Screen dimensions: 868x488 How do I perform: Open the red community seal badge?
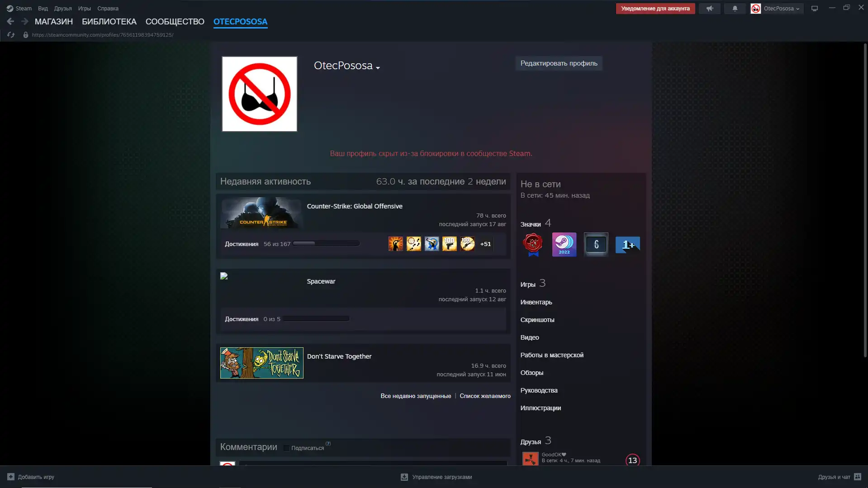pyautogui.click(x=533, y=245)
